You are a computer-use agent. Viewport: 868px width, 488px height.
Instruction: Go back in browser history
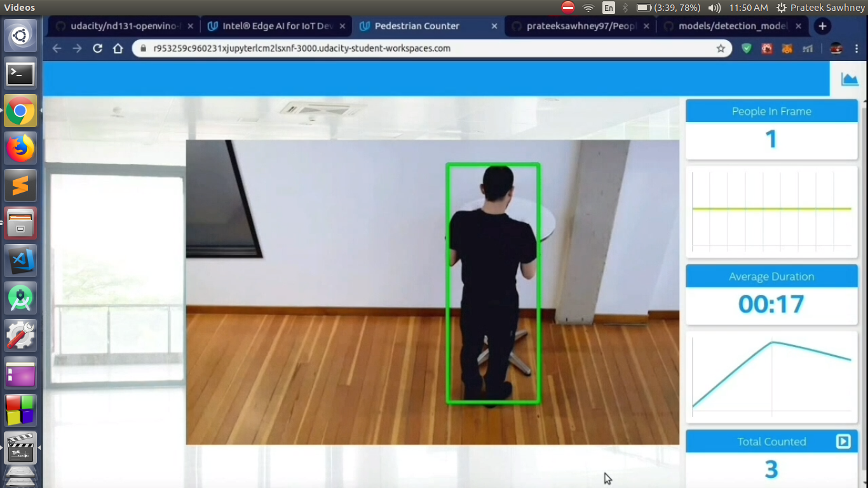tap(57, 48)
